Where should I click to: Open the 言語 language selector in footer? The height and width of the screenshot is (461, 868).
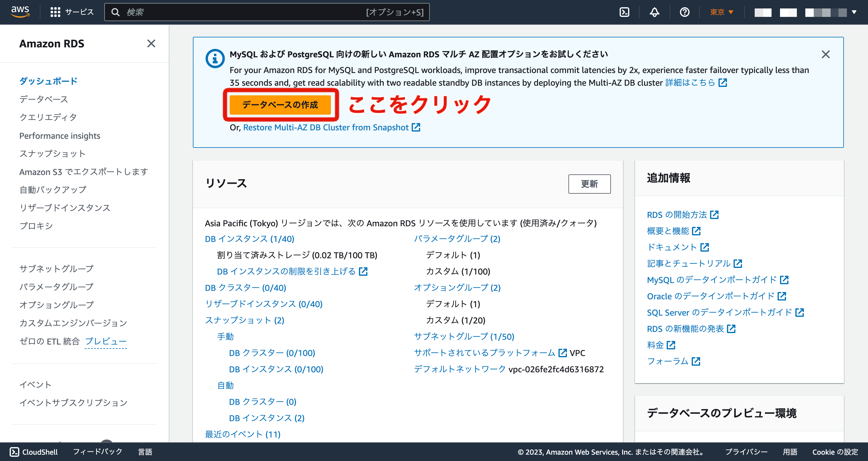(x=145, y=452)
